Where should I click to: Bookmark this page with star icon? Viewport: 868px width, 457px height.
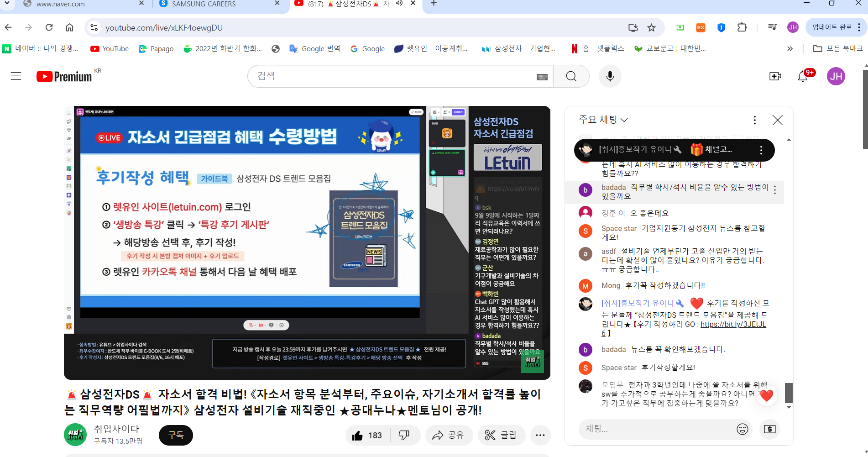(651, 28)
